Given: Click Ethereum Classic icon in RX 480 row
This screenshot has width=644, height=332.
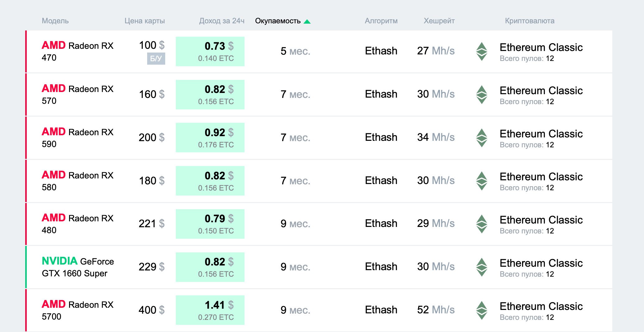Looking at the screenshot, I should click(x=482, y=224).
